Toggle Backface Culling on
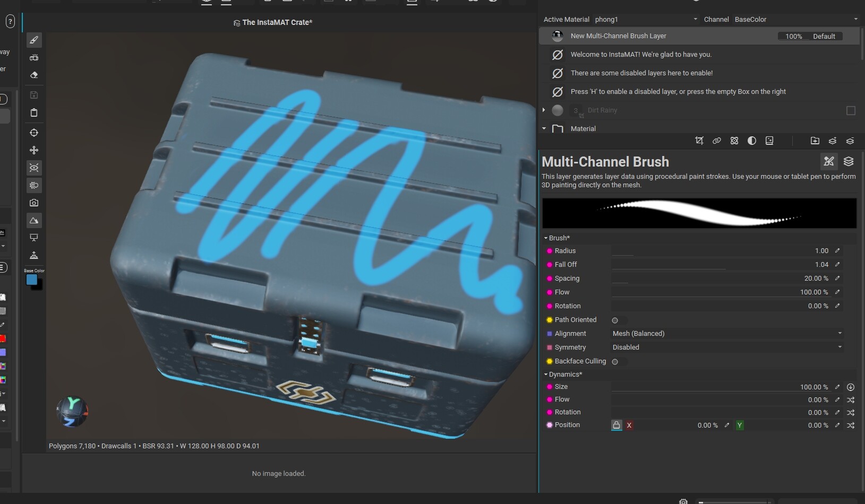Screen dimensions: 865x504 (615, 362)
